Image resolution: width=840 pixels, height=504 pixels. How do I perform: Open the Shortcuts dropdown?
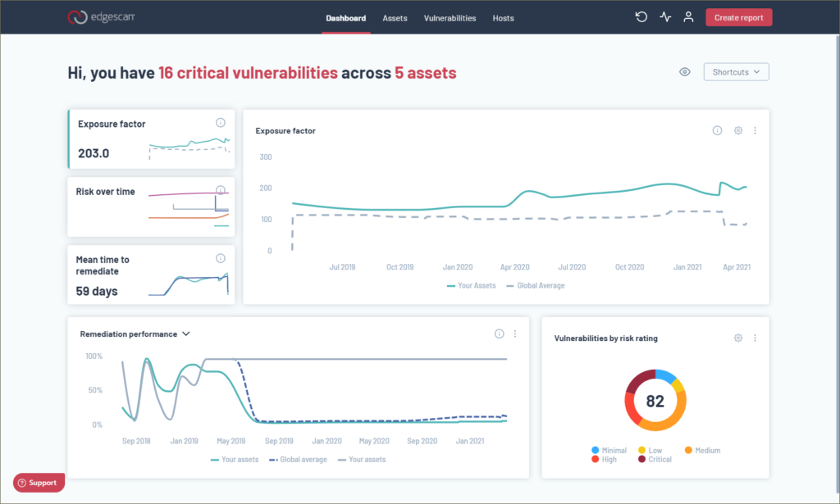coord(736,71)
